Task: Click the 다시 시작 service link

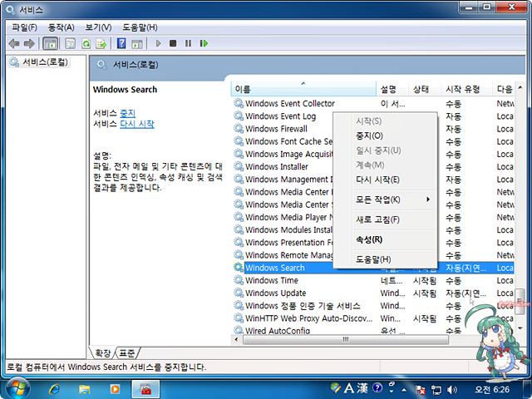Action: pos(136,124)
